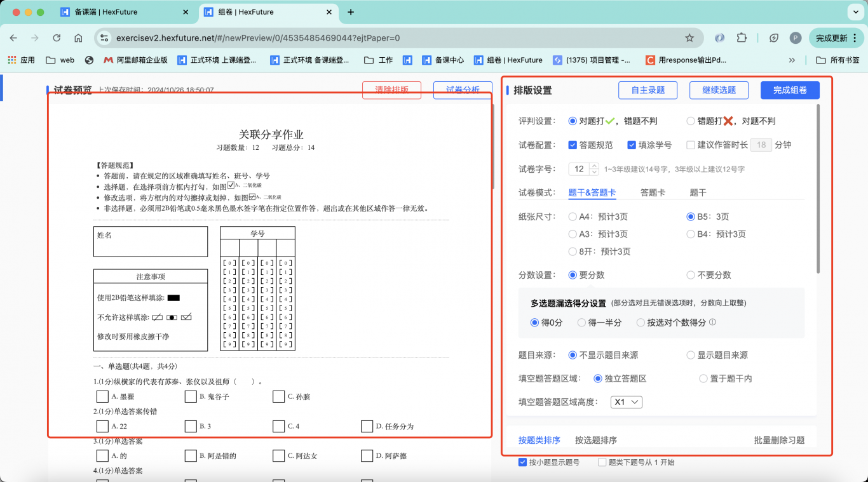Image resolution: width=868 pixels, height=482 pixels.
Task: Close the 备课端 | HexFuture tab
Action: tap(186, 12)
